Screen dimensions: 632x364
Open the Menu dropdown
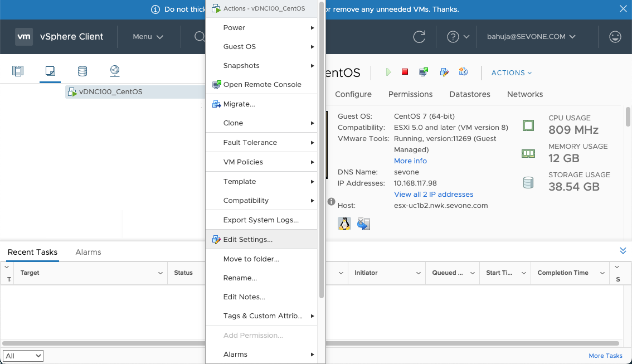tap(148, 37)
